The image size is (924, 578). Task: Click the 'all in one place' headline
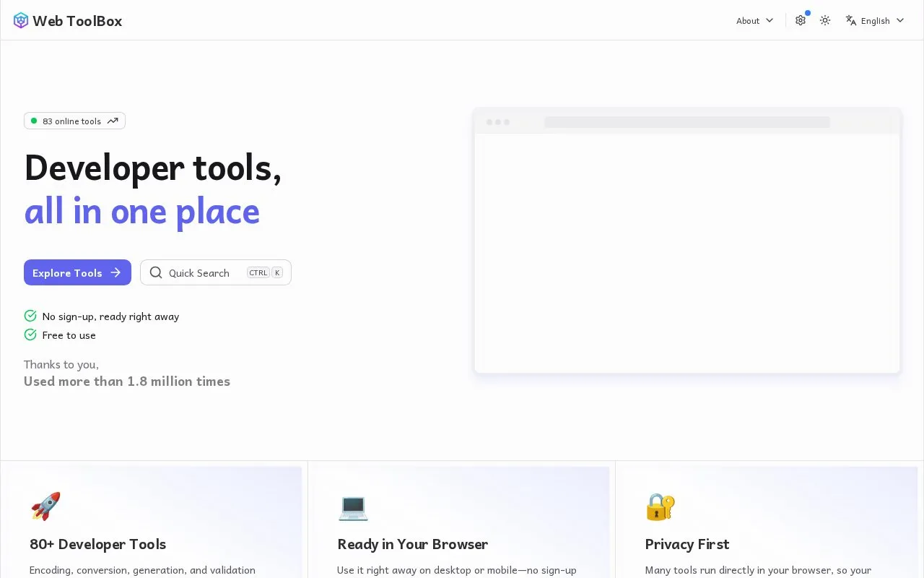(142, 211)
